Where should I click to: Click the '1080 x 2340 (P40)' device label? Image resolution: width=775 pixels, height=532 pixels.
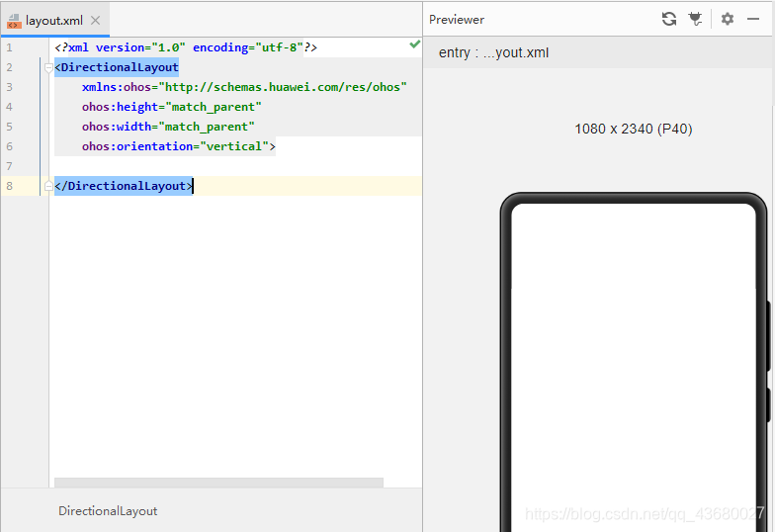pos(633,129)
